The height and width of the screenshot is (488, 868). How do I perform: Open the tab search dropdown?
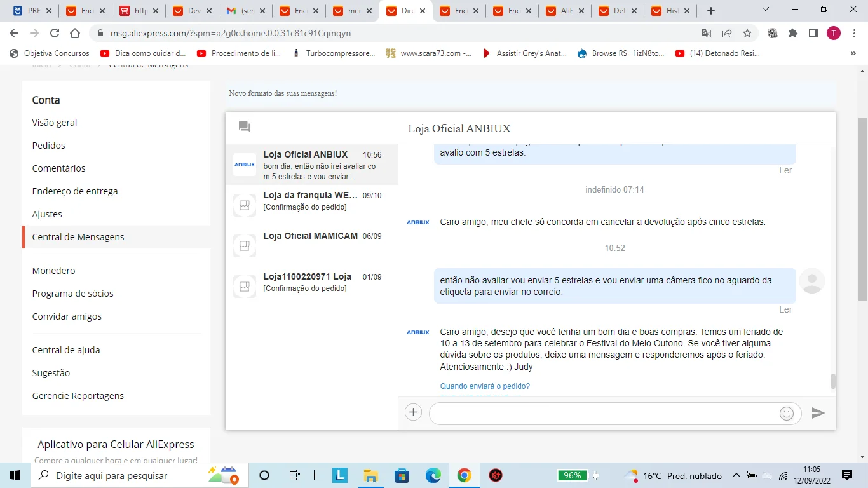(x=766, y=10)
